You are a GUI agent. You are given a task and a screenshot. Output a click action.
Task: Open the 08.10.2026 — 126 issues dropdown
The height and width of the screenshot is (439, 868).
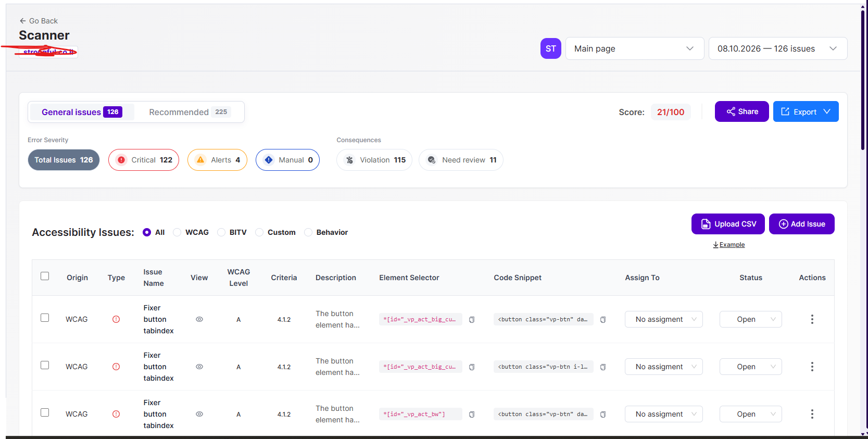coord(778,48)
